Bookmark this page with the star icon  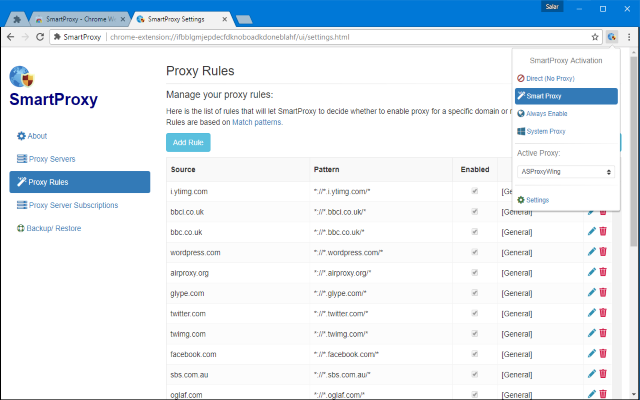tap(595, 37)
